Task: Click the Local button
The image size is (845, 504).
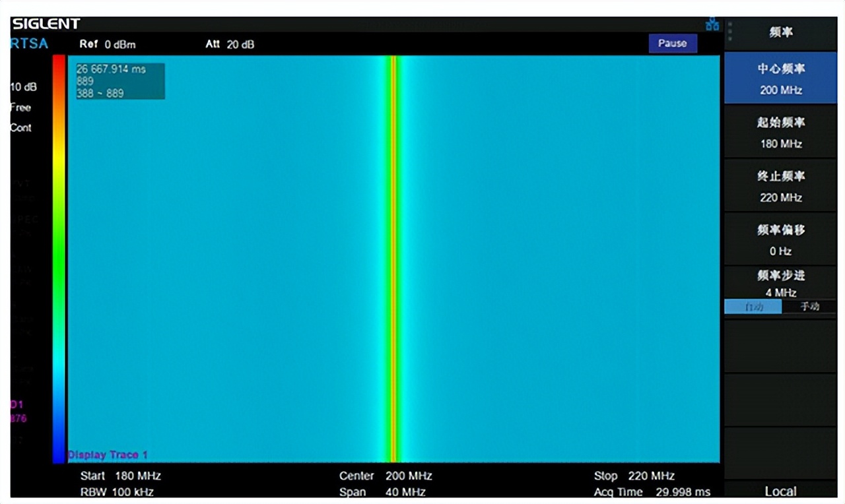Action: click(x=780, y=491)
